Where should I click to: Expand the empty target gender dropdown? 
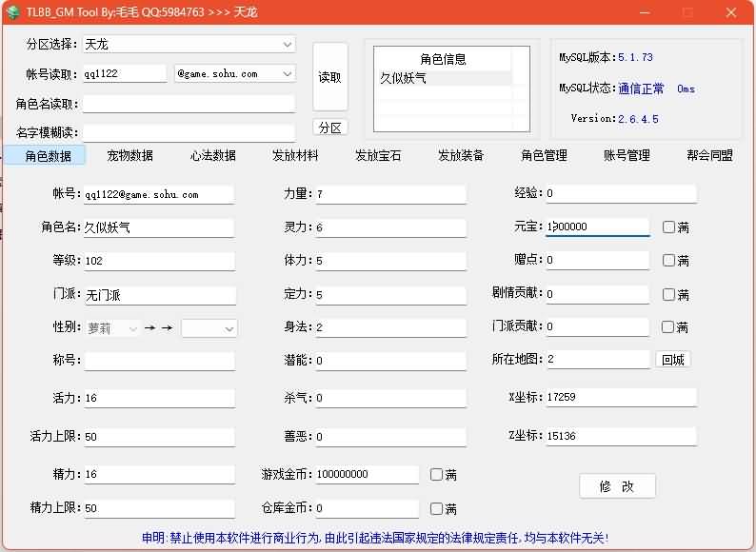pyautogui.click(x=209, y=328)
